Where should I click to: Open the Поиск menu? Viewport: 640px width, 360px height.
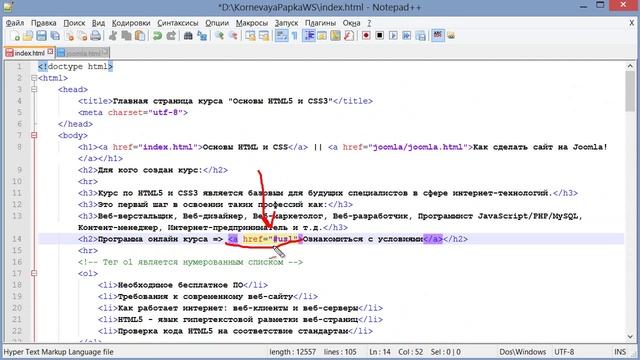74,23
